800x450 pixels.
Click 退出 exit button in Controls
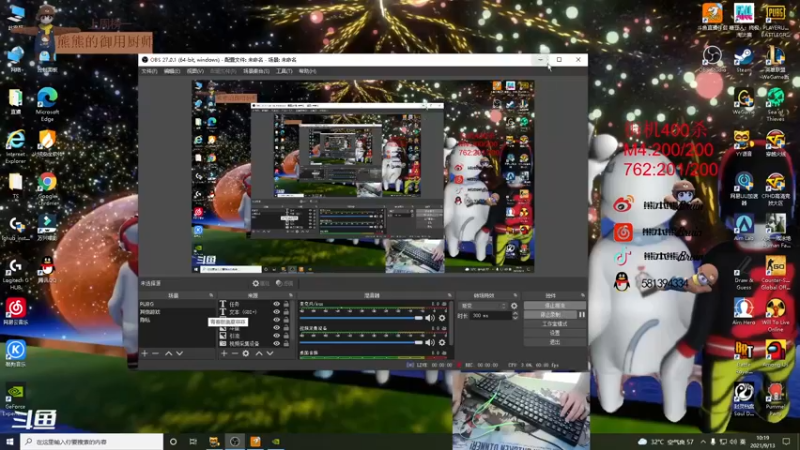pyautogui.click(x=555, y=342)
